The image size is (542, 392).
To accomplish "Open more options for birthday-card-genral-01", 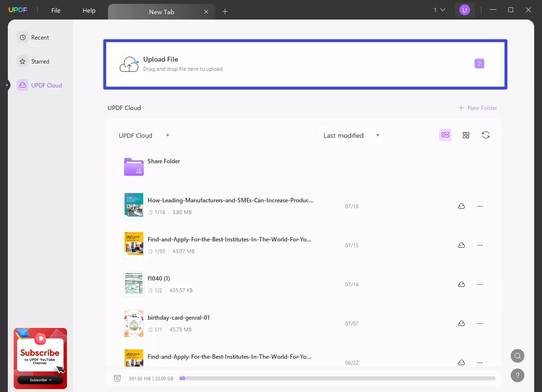I will [480, 323].
